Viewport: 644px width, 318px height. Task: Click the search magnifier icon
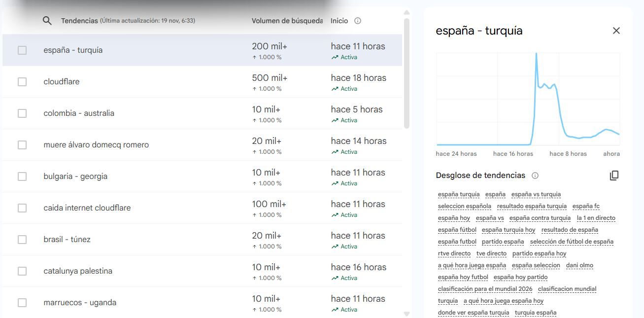coord(47,21)
